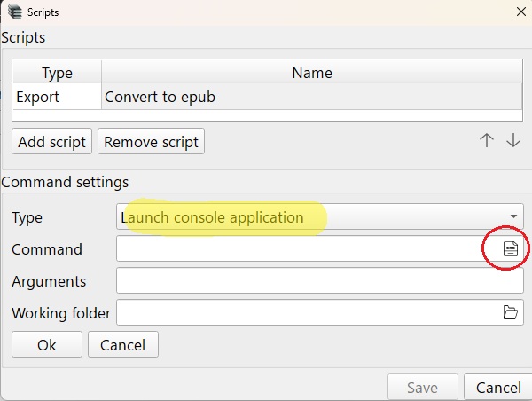532x401 pixels.
Task: Click the Scripts window app icon
Action: (14, 12)
